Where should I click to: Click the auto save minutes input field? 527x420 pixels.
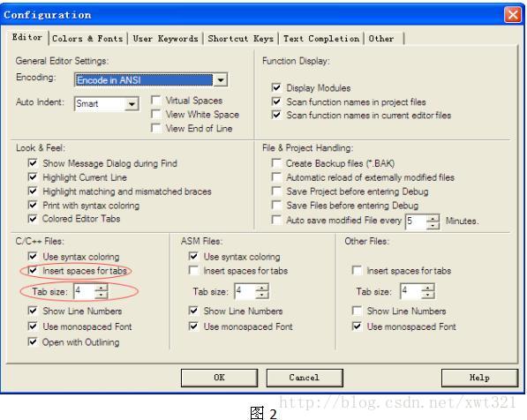click(416, 221)
